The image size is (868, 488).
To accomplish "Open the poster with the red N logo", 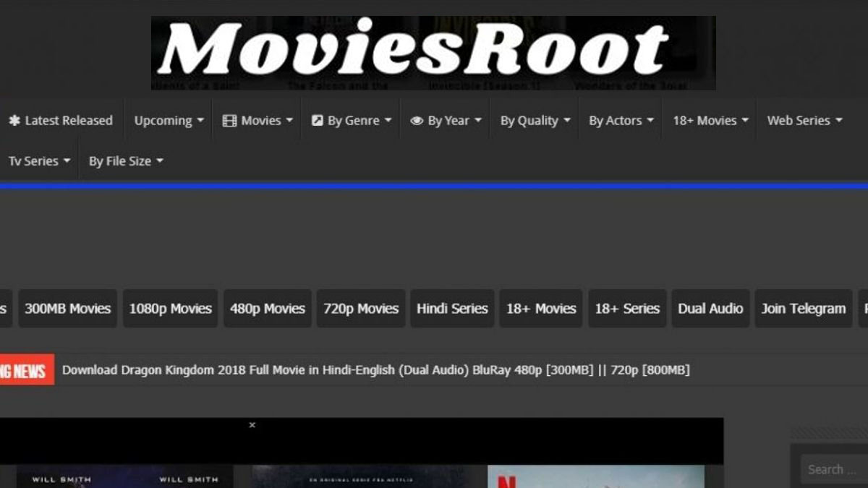I will coord(596,476).
